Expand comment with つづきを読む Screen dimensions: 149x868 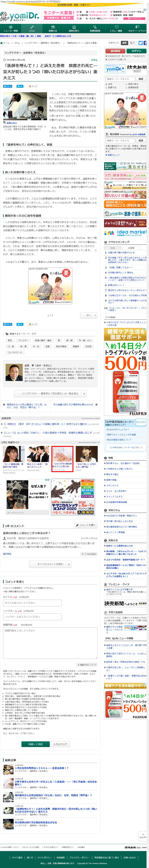coord(89,554)
